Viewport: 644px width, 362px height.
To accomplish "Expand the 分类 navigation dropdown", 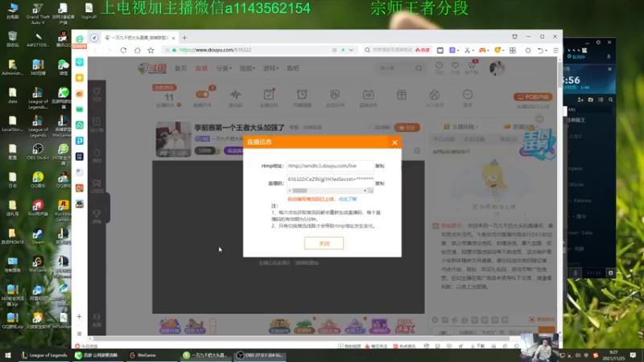I will tap(224, 68).
